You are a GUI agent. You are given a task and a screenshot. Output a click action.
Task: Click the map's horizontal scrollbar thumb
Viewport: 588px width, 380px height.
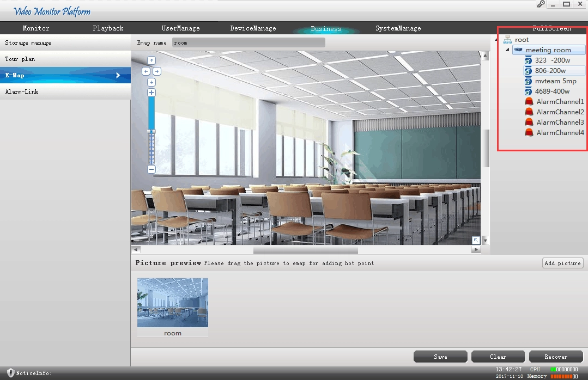coord(306,249)
